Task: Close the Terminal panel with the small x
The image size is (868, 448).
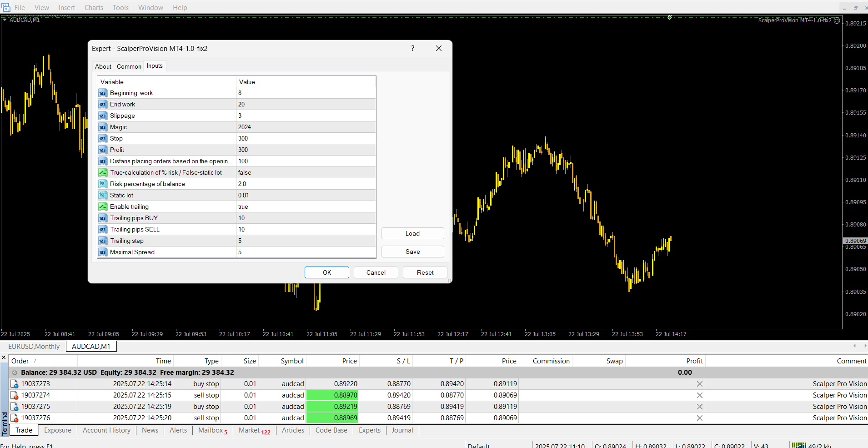Action: tap(4, 358)
